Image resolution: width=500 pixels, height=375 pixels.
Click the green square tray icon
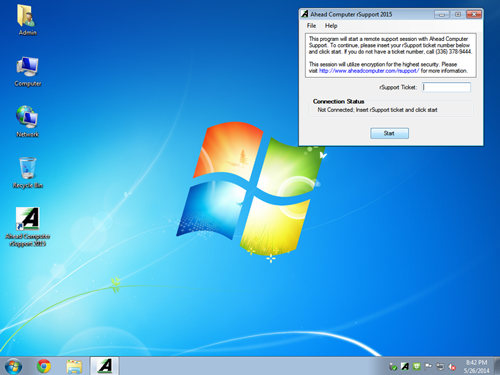coord(417,366)
